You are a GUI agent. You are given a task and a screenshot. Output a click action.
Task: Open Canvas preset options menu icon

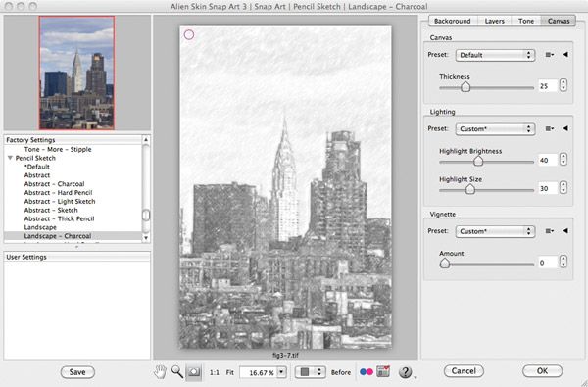click(550, 55)
